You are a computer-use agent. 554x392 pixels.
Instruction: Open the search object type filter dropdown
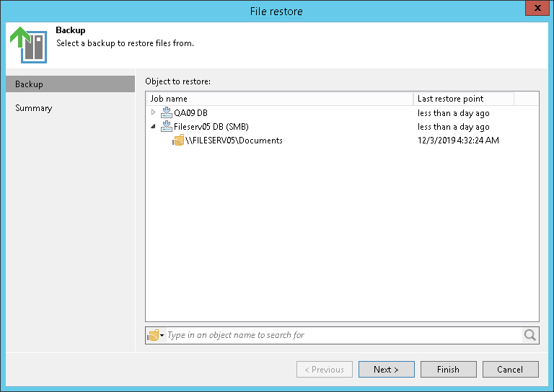[x=156, y=335]
